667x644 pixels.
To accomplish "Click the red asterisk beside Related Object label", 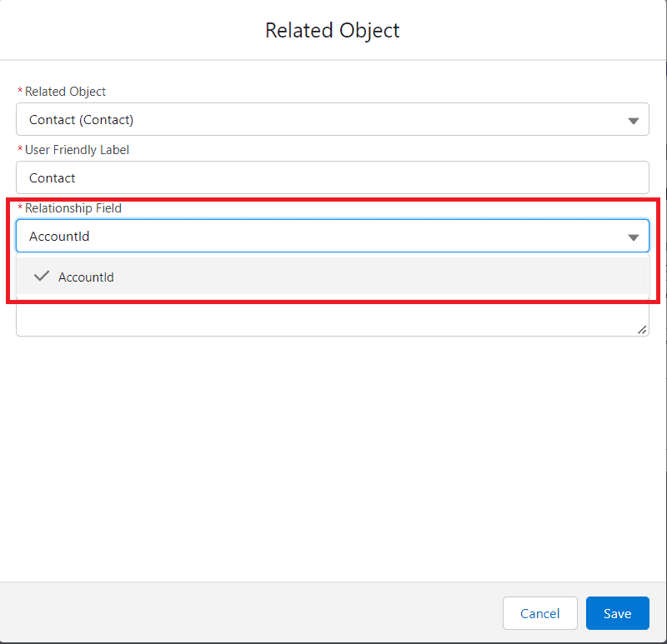I will click(x=20, y=92).
